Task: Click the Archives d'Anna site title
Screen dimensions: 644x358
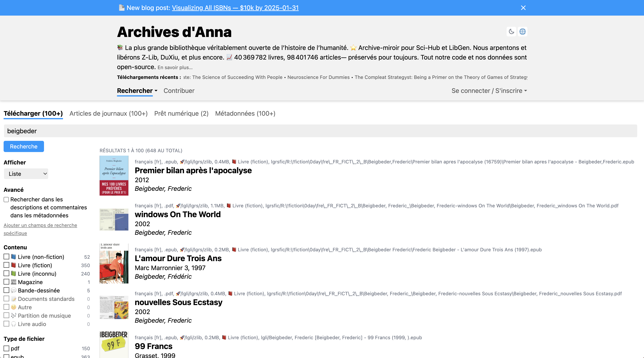Action: 174,32
